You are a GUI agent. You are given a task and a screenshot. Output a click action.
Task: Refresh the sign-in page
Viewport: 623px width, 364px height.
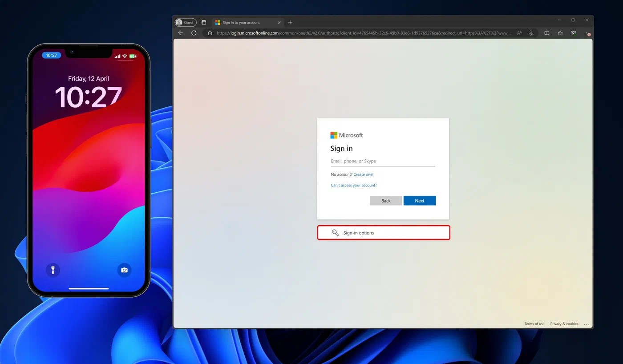point(194,33)
